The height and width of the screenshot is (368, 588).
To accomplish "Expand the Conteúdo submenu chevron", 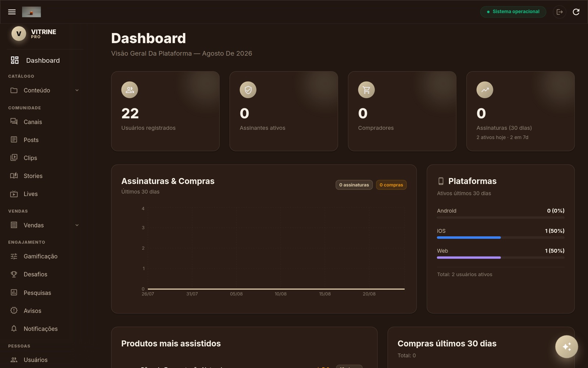I will click(77, 90).
